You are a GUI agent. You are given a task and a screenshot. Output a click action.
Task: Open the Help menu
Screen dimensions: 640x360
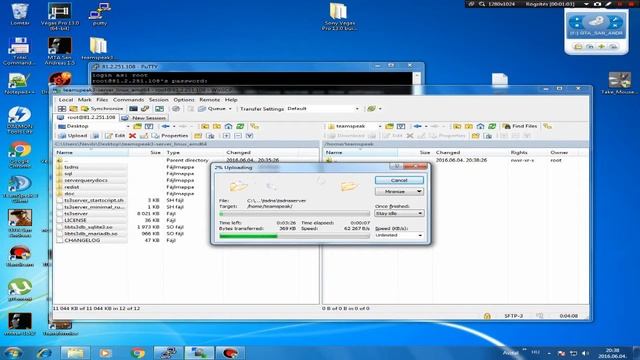pyautogui.click(x=231, y=100)
